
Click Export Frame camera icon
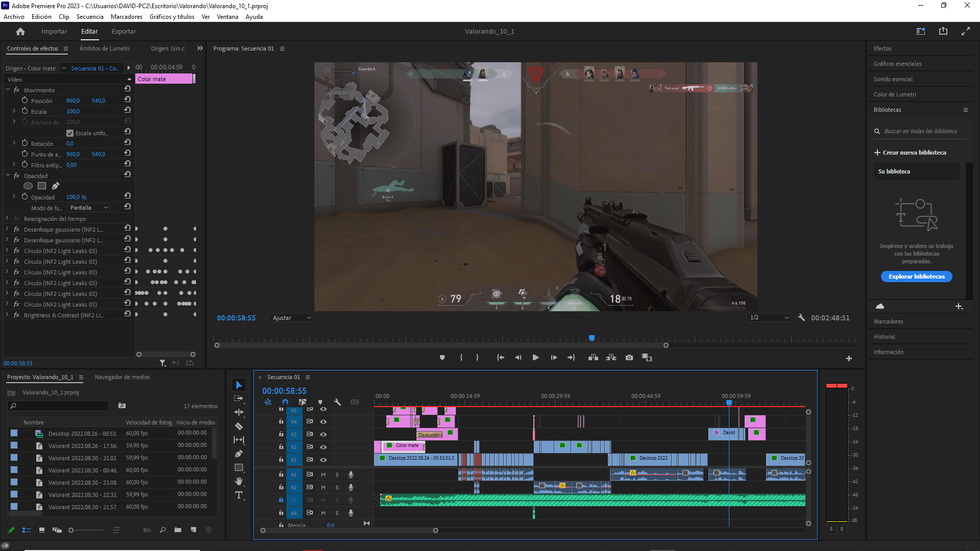[629, 358]
